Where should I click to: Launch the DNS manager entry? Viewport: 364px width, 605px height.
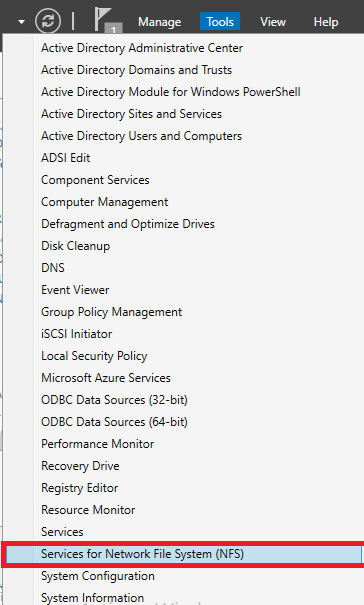click(x=53, y=268)
